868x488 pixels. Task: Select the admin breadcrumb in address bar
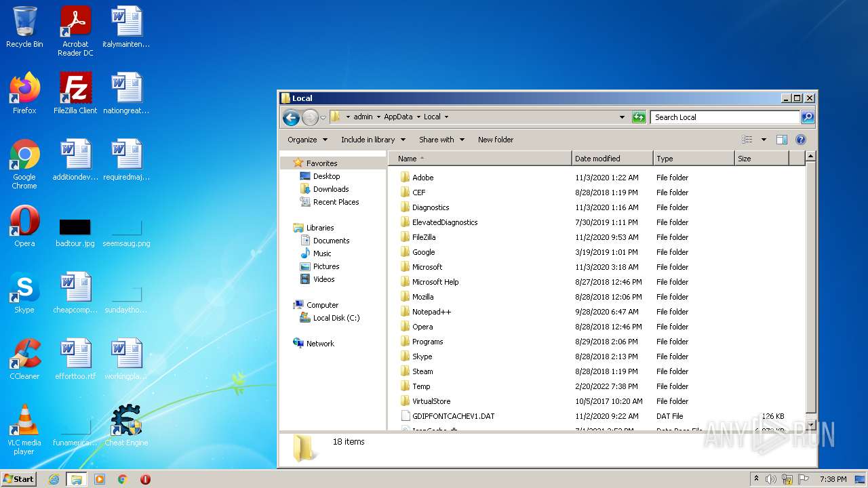coord(363,117)
